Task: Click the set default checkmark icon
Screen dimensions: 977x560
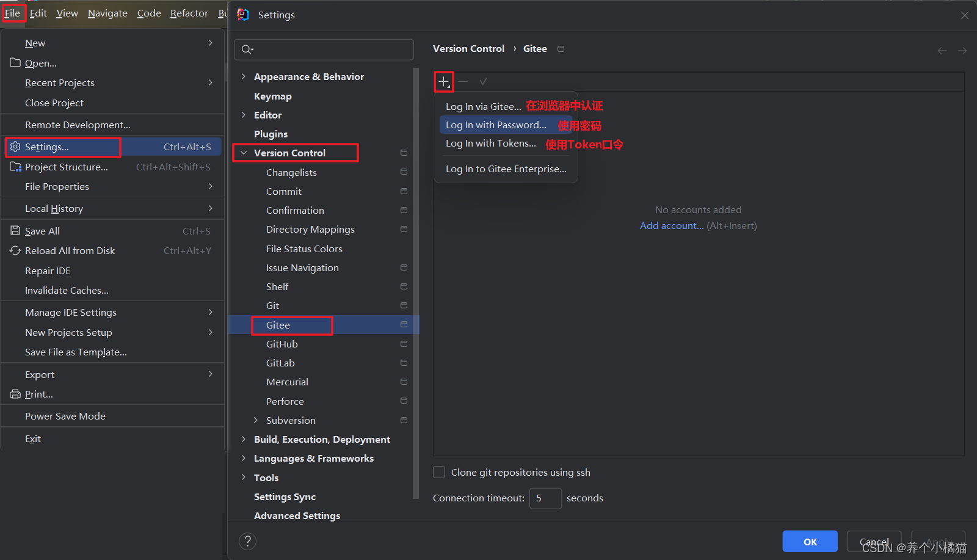Action: coord(483,81)
